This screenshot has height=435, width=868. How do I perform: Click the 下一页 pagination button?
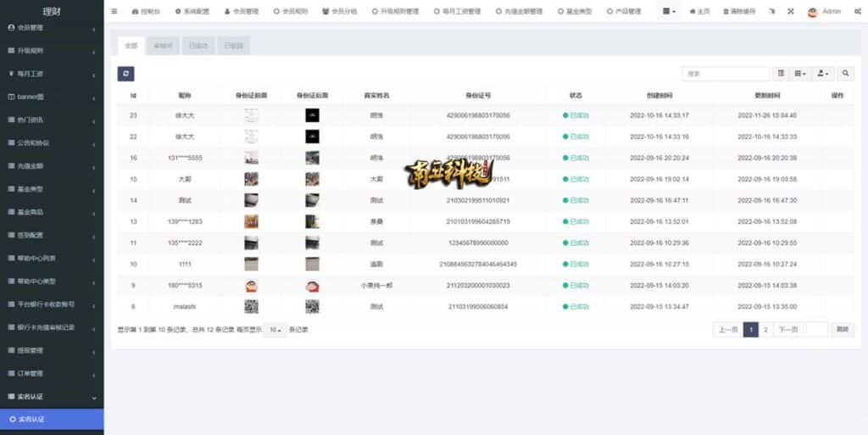[x=789, y=330]
